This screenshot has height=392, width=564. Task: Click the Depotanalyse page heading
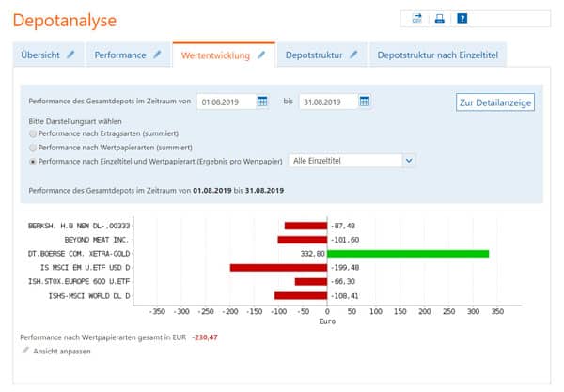click(x=65, y=21)
